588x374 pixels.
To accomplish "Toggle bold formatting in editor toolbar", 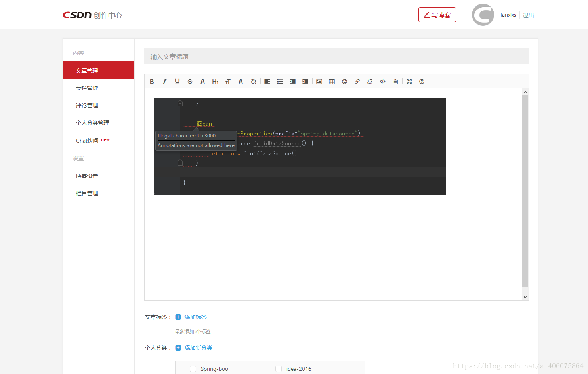I will (x=152, y=82).
